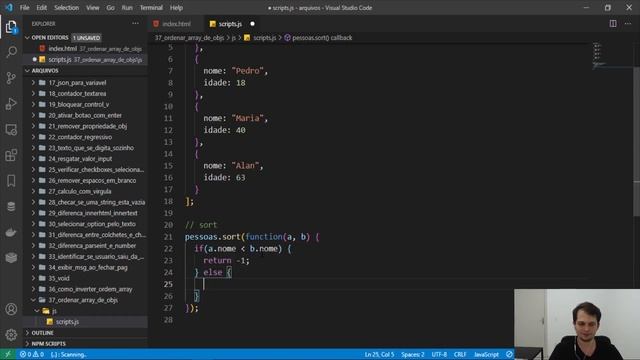Click remote window indicator in status bar
This screenshot has height=360, width=640.
(8, 354)
